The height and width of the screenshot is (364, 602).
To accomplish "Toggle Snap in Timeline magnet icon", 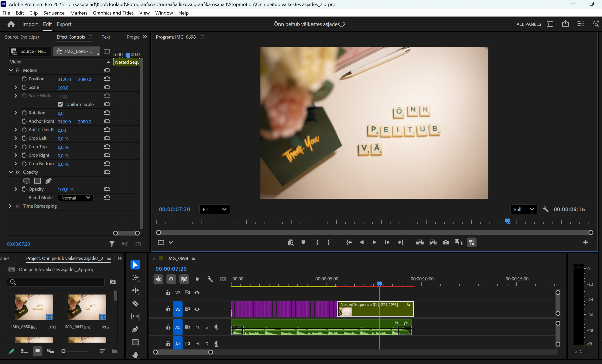I will point(171,279).
